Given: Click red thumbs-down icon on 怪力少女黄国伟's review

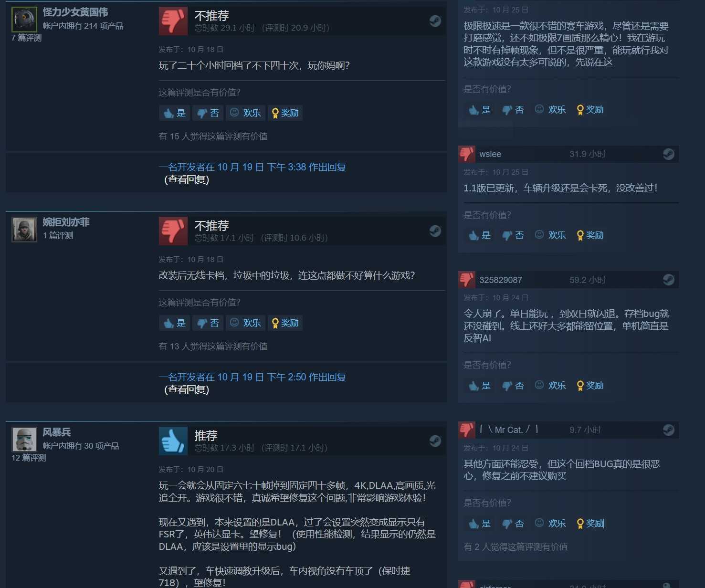Looking at the screenshot, I should click(173, 21).
